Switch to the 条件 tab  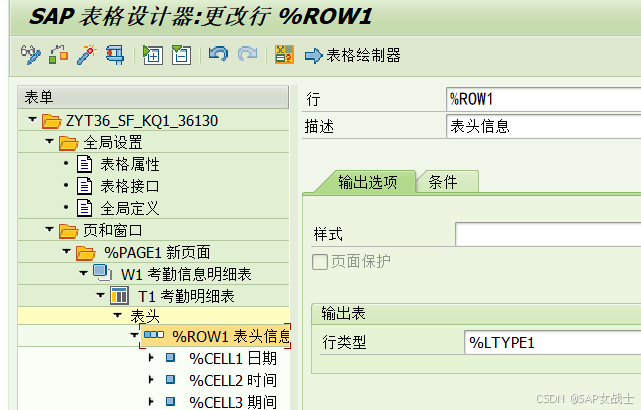tap(443, 182)
